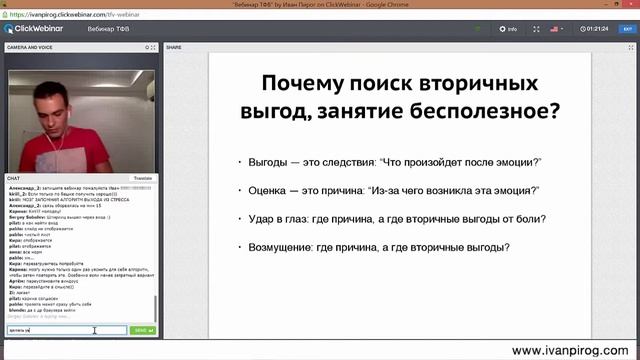Click the bullet starting 'Выгоды — это следствия'
The image size is (640, 360).
tap(394, 162)
